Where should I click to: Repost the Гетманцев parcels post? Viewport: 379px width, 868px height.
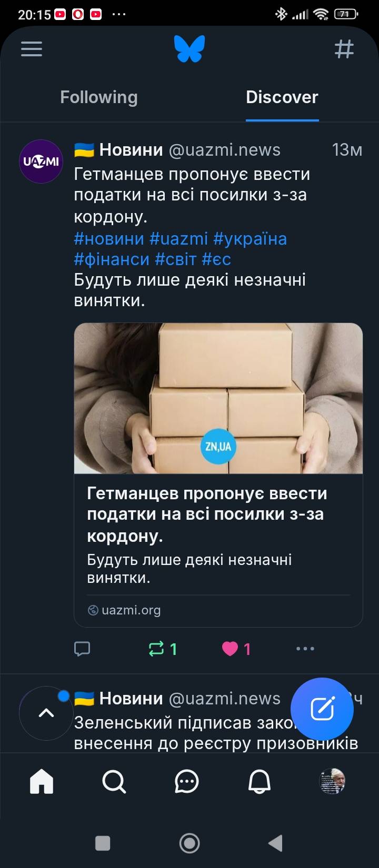pos(163,649)
